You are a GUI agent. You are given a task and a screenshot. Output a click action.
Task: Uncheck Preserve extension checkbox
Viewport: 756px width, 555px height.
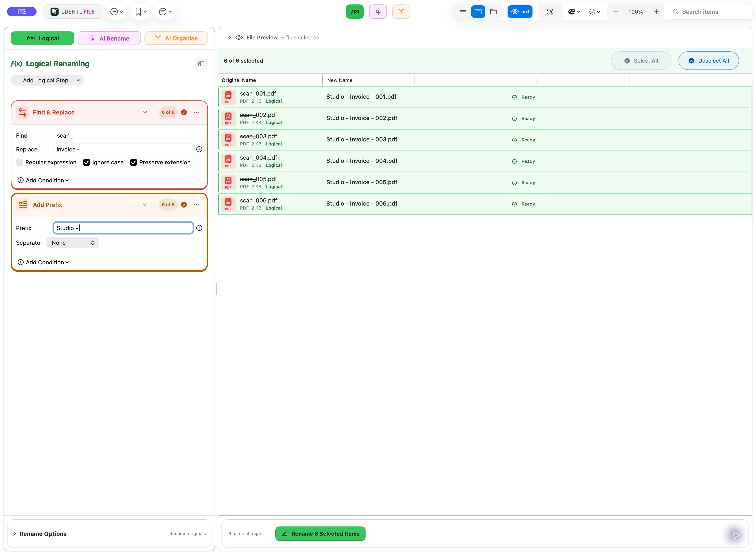point(133,162)
